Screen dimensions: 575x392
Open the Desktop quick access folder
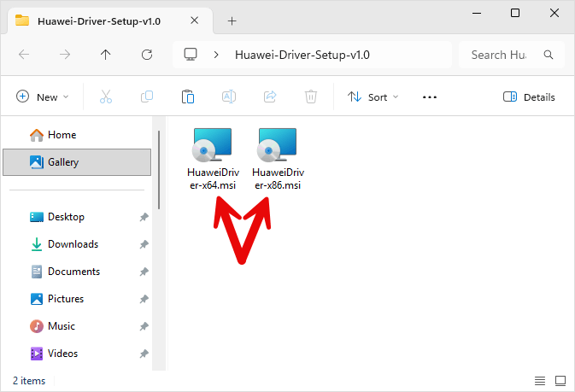click(x=77, y=217)
